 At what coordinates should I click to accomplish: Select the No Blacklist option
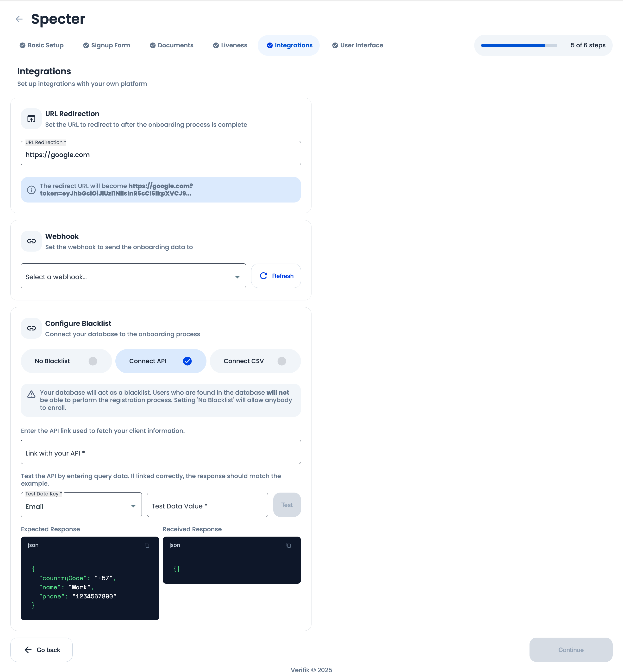tap(66, 361)
